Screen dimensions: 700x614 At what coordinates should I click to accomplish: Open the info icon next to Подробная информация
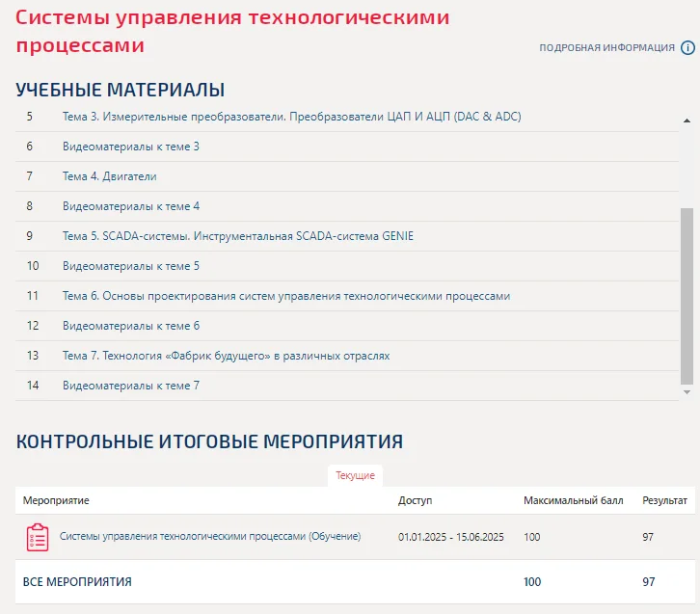click(687, 47)
